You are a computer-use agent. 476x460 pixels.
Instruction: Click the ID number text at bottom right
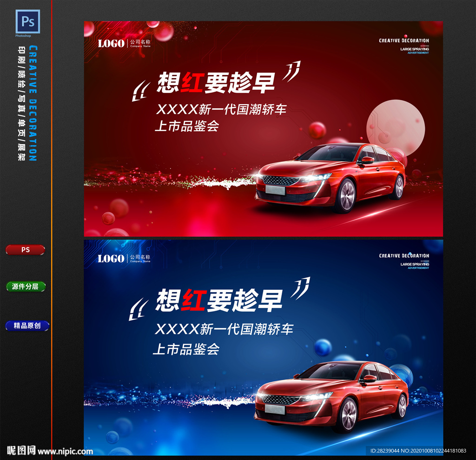click(x=418, y=451)
